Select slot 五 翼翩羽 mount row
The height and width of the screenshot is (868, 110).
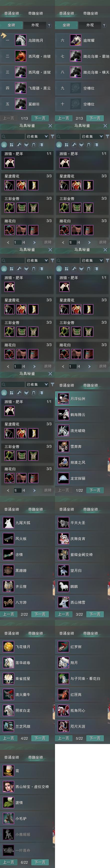tap(27, 104)
